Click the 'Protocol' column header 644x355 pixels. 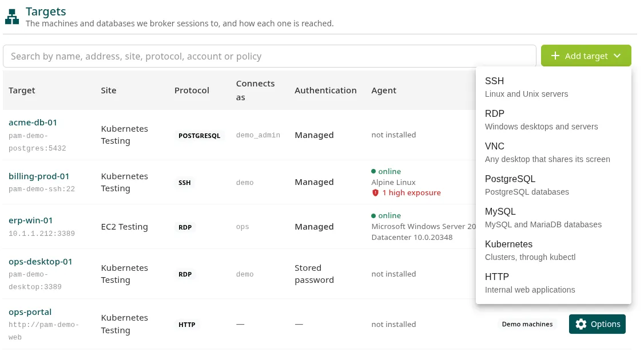192,90
